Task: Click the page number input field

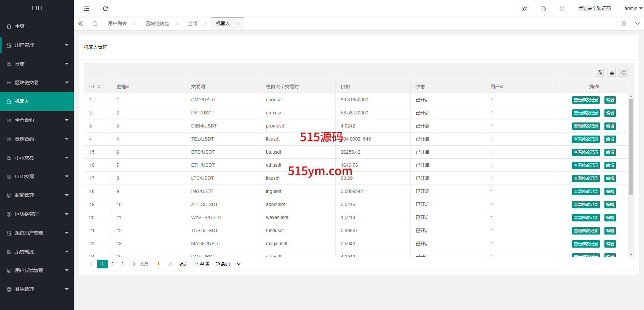Action: pos(158,264)
